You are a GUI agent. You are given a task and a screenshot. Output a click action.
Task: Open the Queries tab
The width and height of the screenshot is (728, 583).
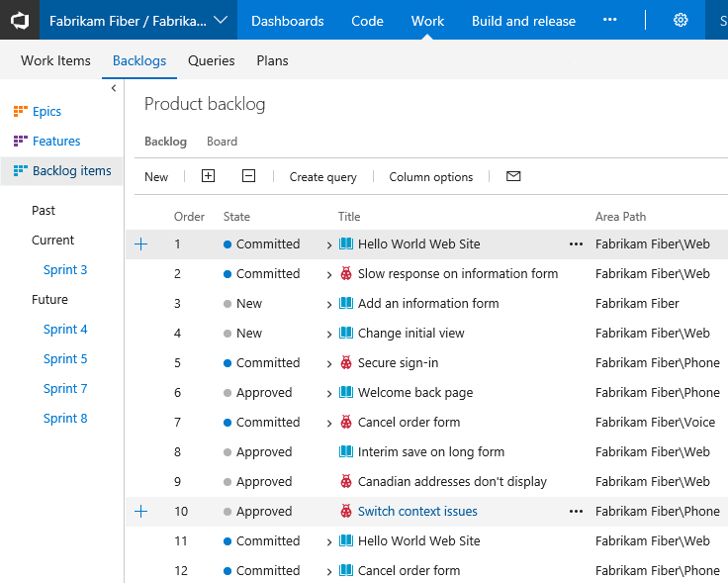[212, 60]
